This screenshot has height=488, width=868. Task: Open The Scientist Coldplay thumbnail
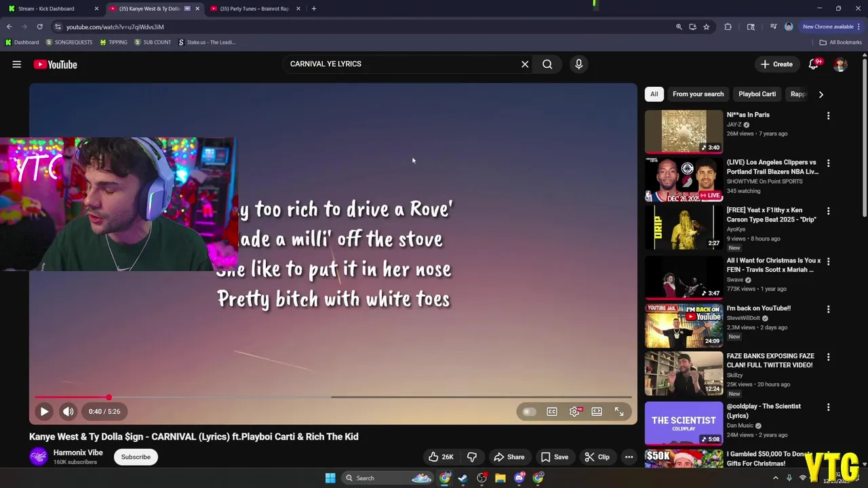684,424
